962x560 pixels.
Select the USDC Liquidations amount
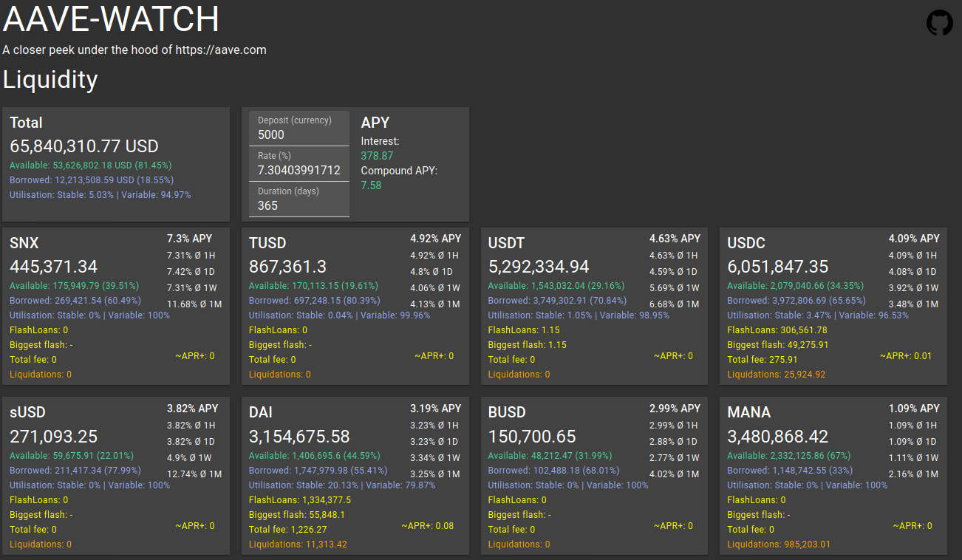[777, 374]
